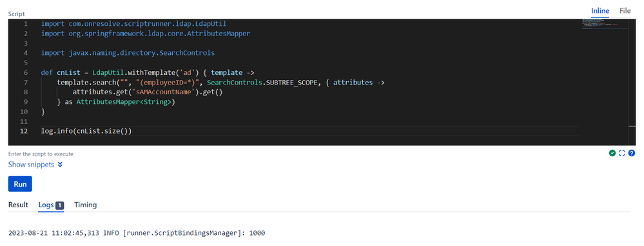This screenshot has width=644, height=246.
Task: Open the blue help question mark icon
Action: pos(632,153)
